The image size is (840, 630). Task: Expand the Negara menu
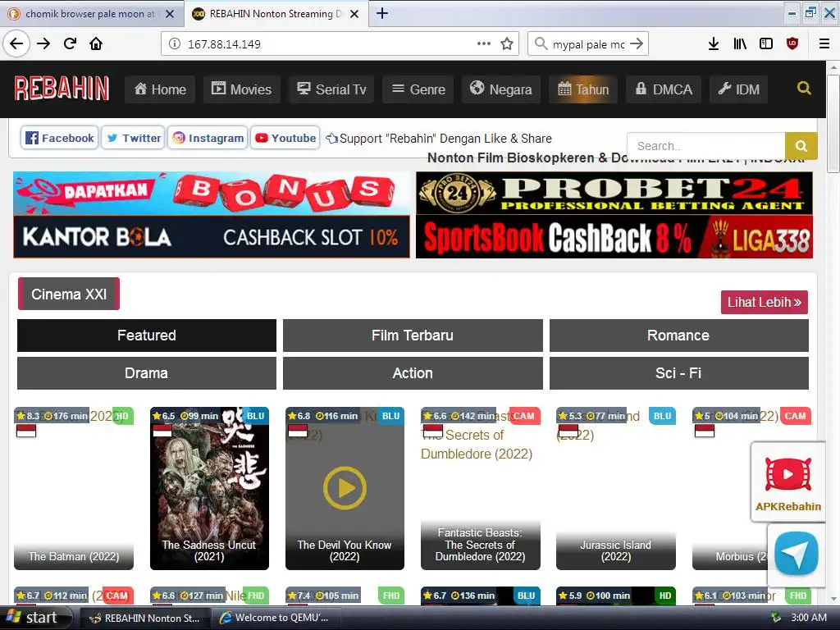click(501, 89)
